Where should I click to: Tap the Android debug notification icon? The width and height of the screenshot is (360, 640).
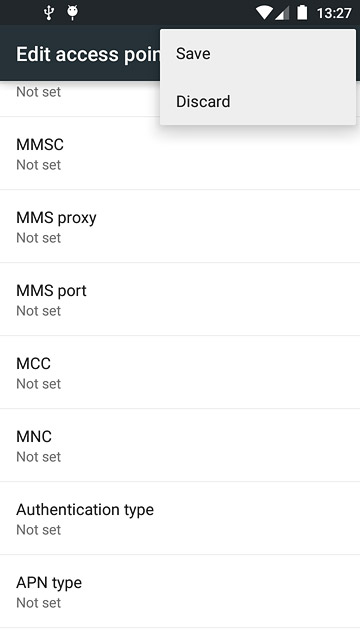pos(72,13)
